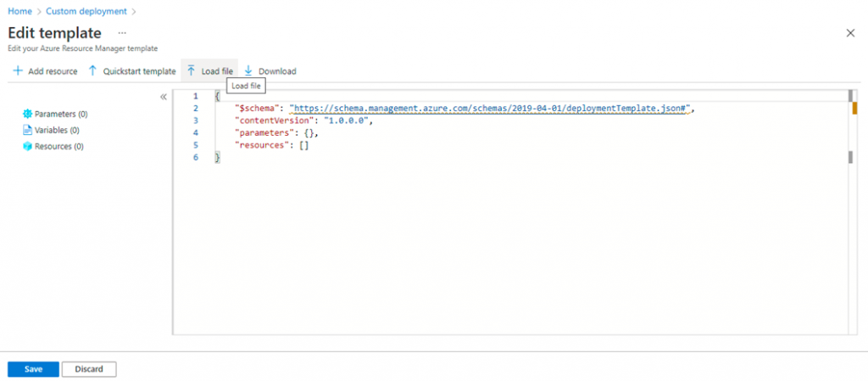Close the Edit template blade

(x=851, y=33)
